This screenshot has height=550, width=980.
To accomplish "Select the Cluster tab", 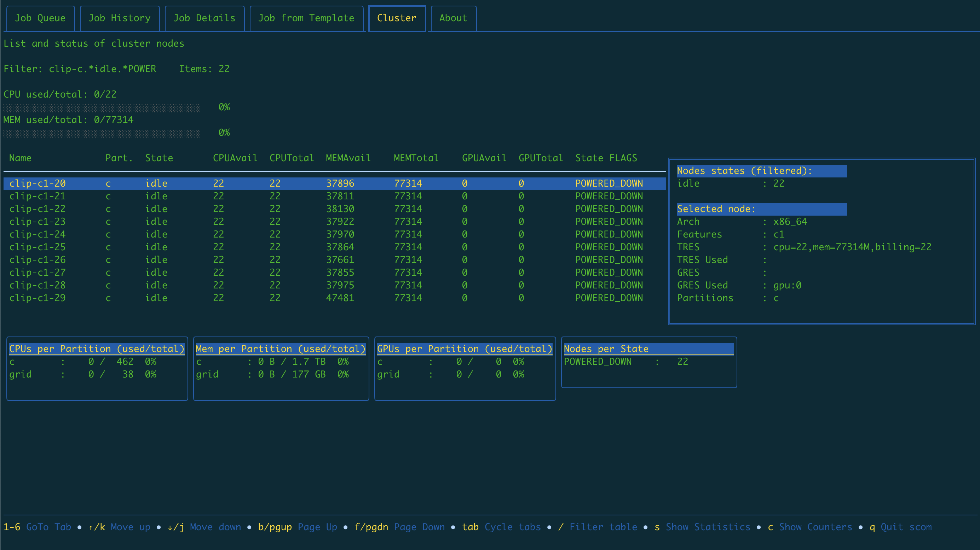I will coord(396,18).
